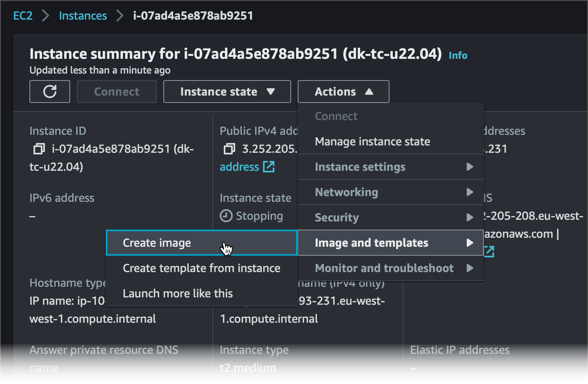Open Monitor and troubleshoot submenu

tap(391, 268)
